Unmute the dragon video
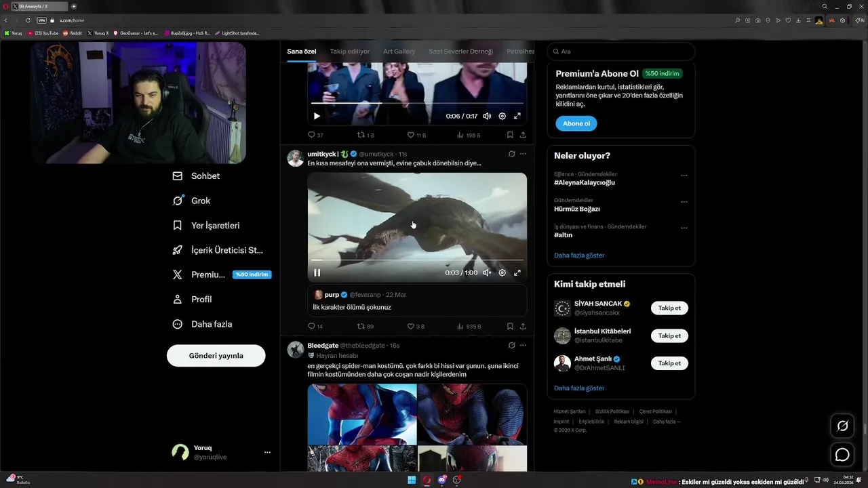Viewport: 868px width, 488px height. (x=487, y=272)
